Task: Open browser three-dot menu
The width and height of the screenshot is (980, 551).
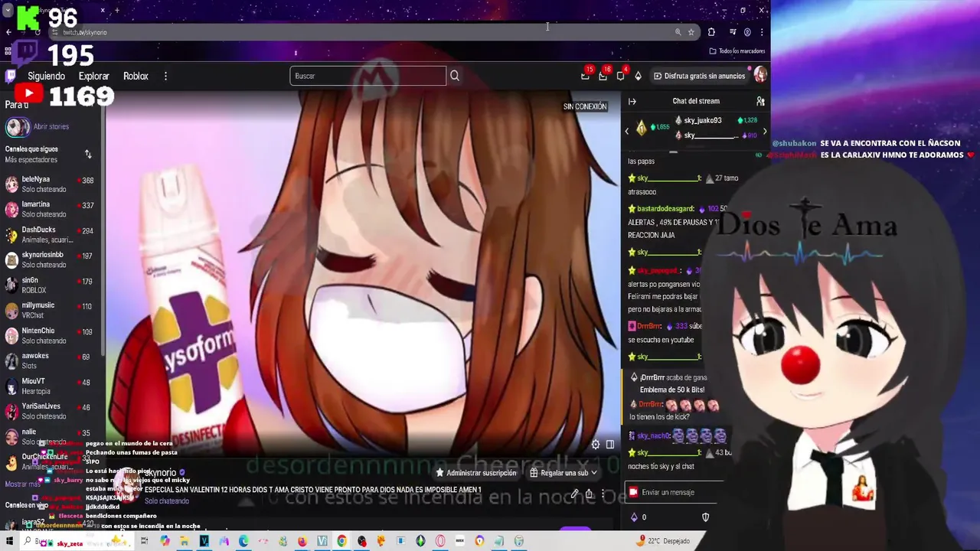Action: click(x=762, y=32)
